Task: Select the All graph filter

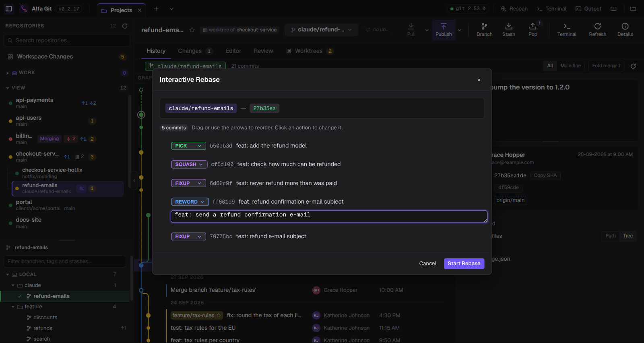Action: point(550,66)
